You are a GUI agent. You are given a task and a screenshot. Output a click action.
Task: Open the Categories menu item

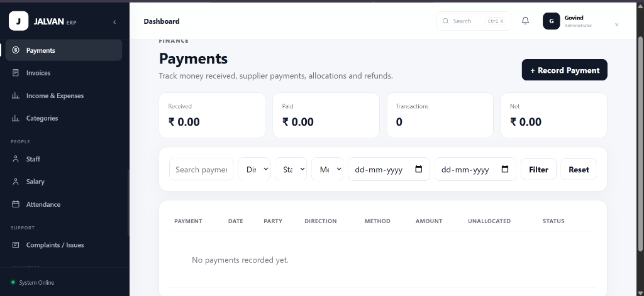click(64, 118)
